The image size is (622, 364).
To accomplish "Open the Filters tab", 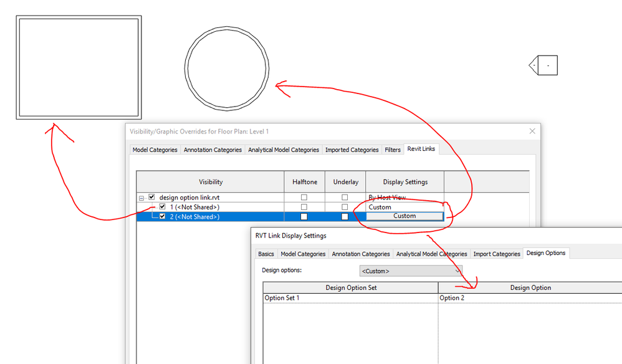I will pyautogui.click(x=393, y=150).
